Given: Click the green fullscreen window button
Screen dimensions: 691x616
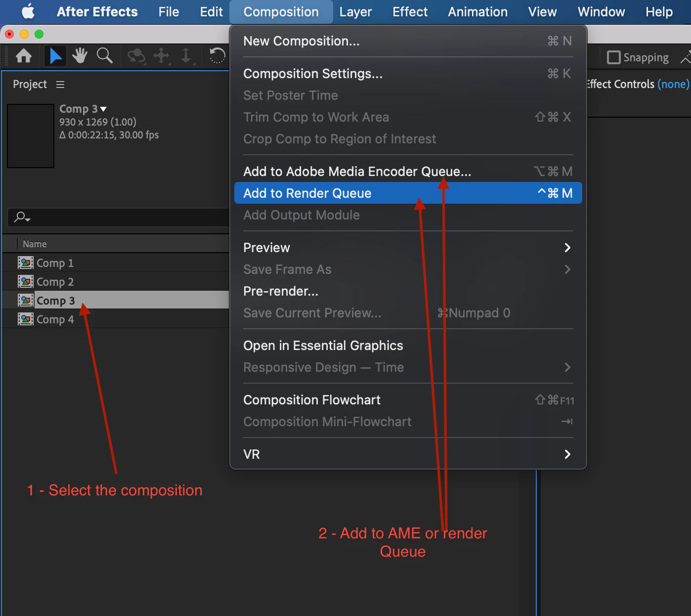Looking at the screenshot, I should (39, 34).
